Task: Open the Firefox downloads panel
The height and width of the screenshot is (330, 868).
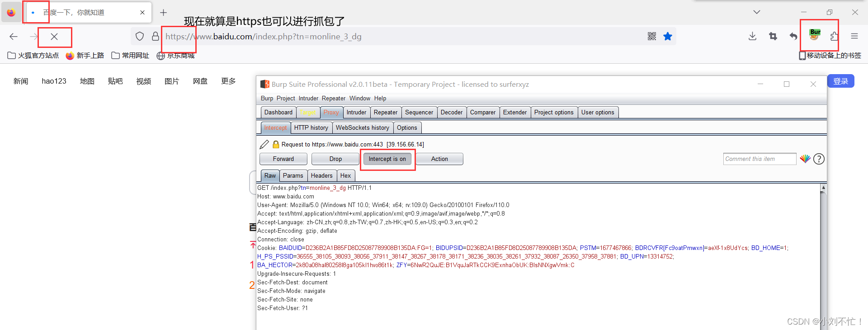Action: pos(752,36)
